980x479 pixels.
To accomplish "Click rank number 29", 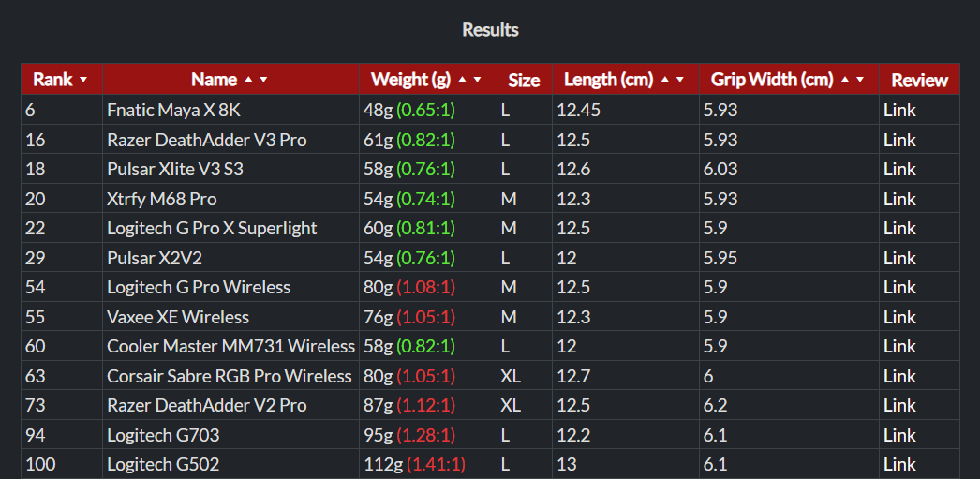I will 34,258.
